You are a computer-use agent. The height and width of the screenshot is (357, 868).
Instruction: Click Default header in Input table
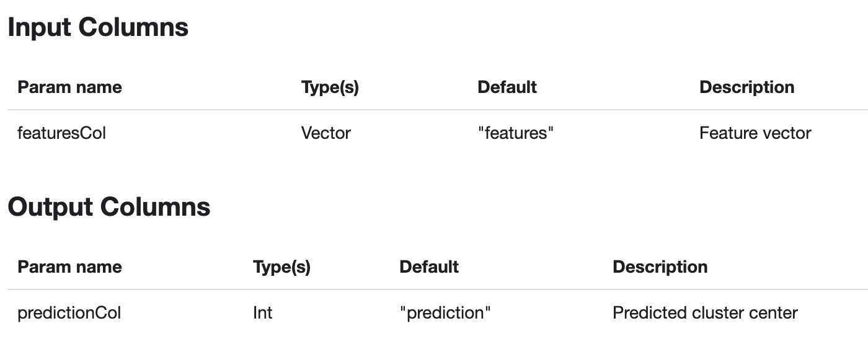click(x=507, y=87)
